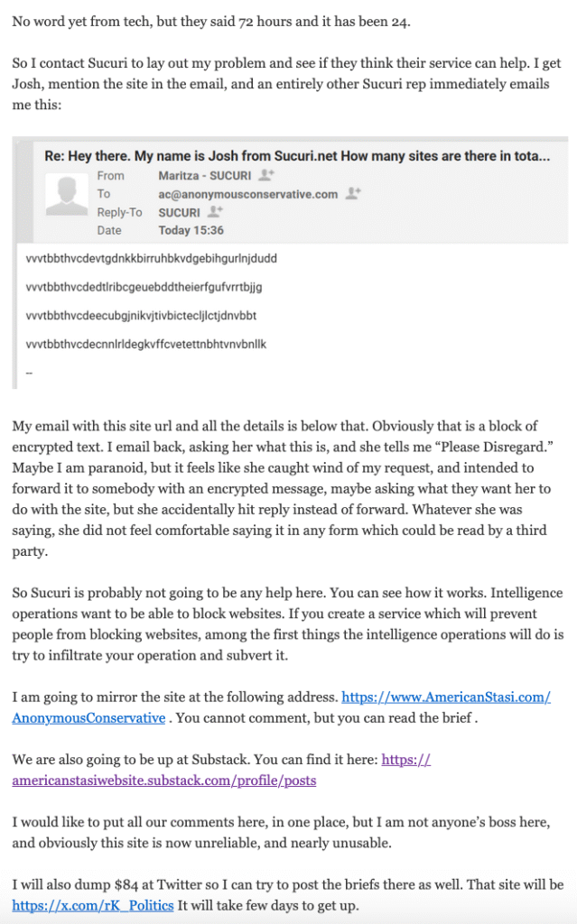This screenshot has width=577, height=924.
Task: Click the sender name Maritza - SUCURI
Action: point(205,175)
